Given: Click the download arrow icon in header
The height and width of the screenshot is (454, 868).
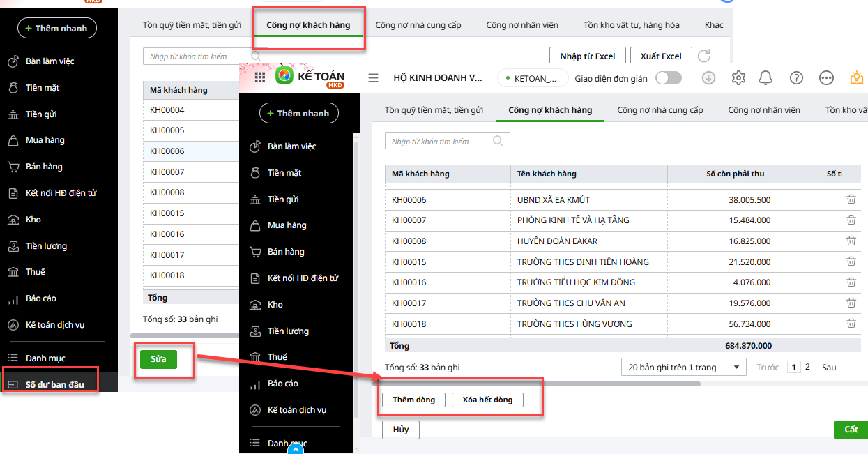Looking at the screenshot, I should tap(708, 78).
